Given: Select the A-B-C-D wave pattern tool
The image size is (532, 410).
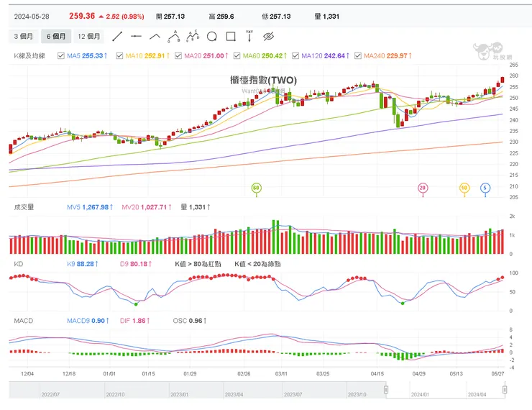Looking at the screenshot, I should tap(193, 36).
